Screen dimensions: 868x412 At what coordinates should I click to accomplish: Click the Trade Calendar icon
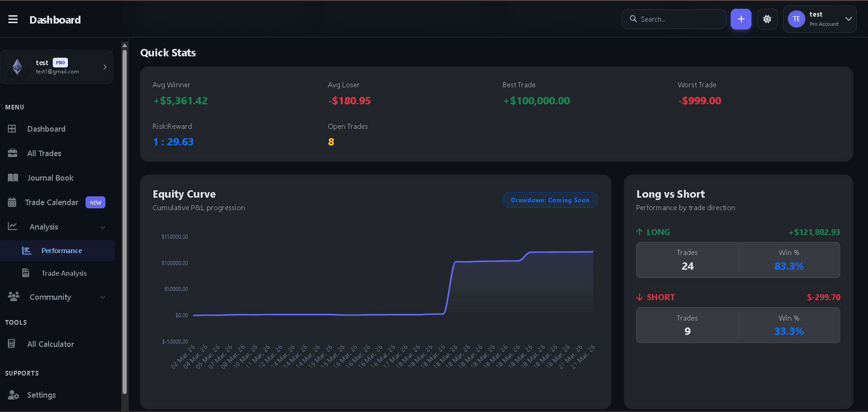12,202
